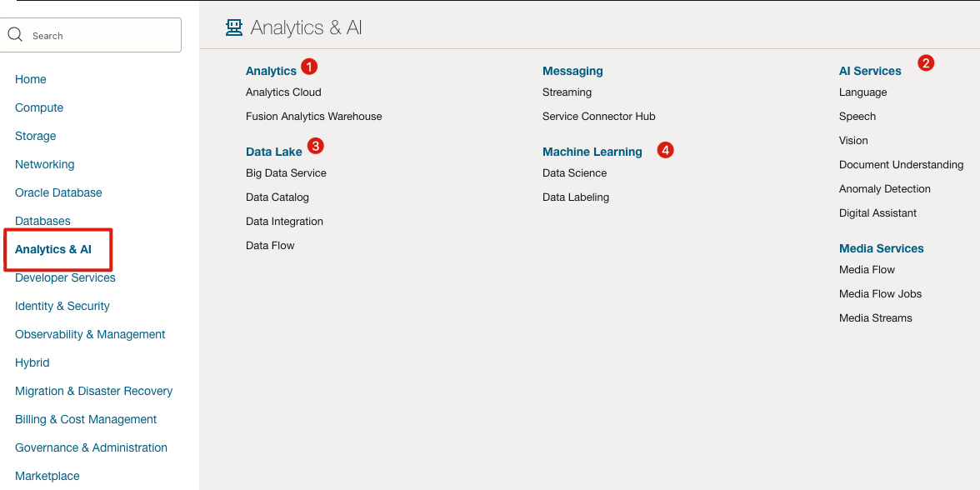This screenshot has height=490, width=980.
Task: Click red badge number 3 beside Data Lake
Action: pos(315,146)
